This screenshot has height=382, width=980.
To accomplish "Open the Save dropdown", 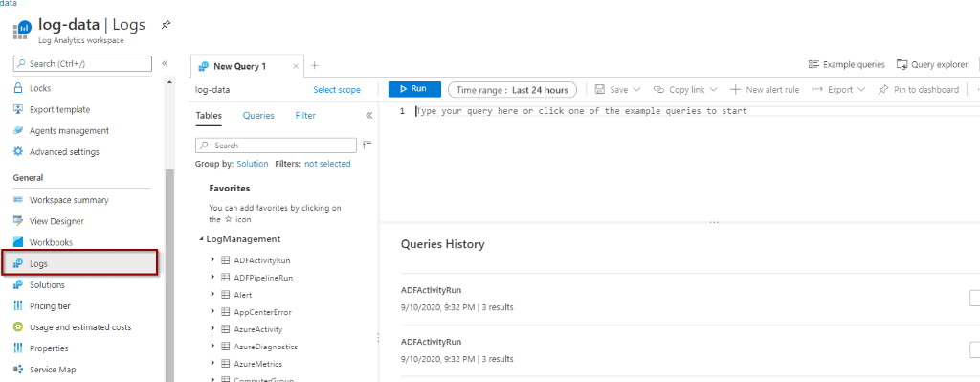I will pos(617,89).
